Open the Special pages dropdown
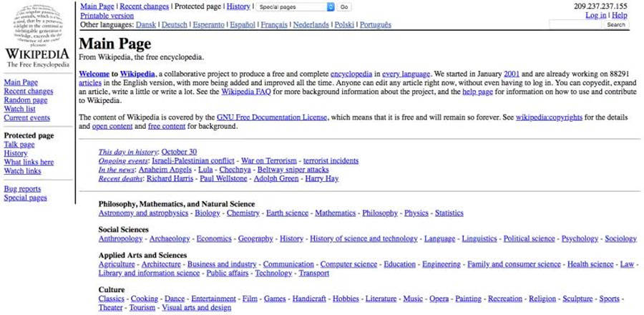Viewport: 644px width, 315px height. pos(296,7)
